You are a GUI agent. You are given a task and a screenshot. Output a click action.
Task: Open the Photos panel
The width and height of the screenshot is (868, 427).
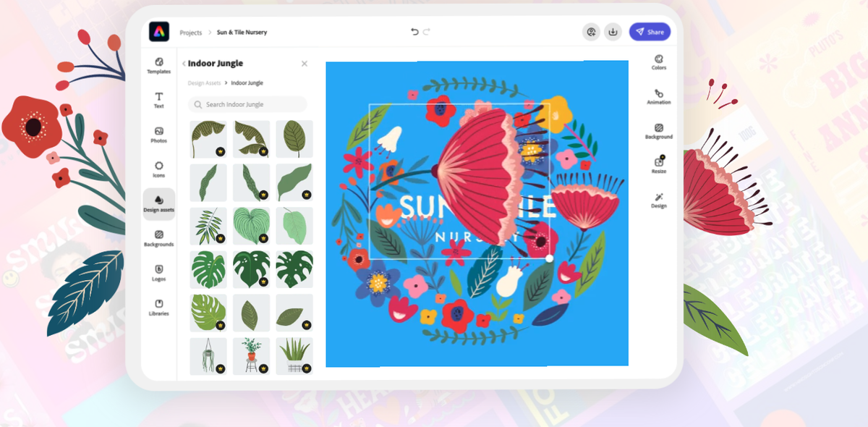click(x=158, y=135)
